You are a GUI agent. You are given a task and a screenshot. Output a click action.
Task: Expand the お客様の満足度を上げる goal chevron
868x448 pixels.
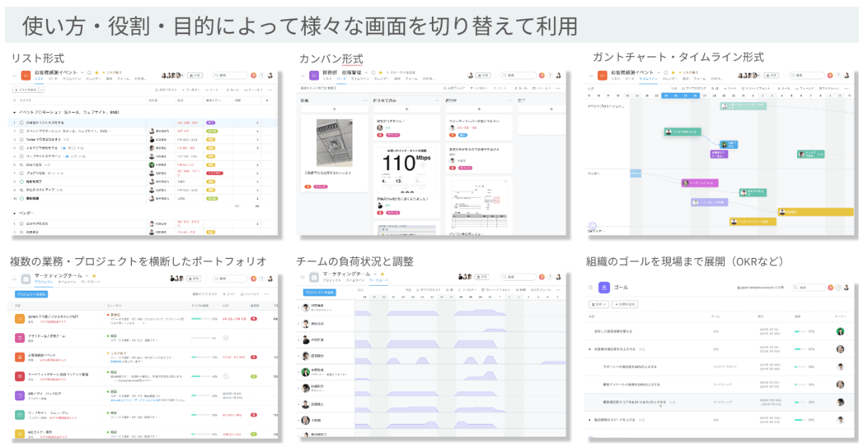click(591, 349)
